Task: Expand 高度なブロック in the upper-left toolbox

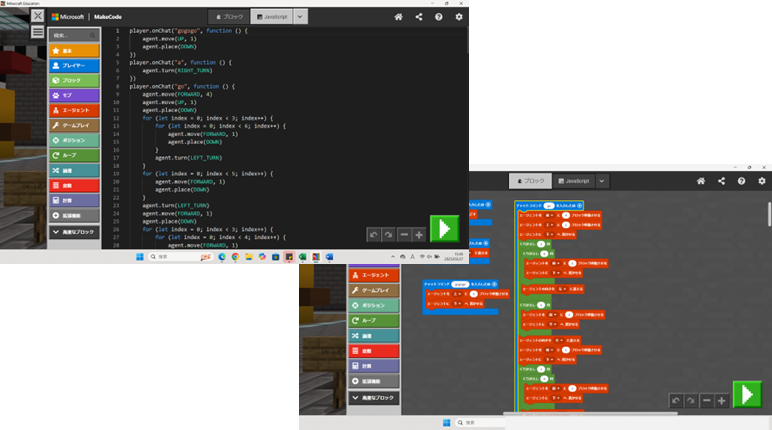Action: [x=75, y=232]
